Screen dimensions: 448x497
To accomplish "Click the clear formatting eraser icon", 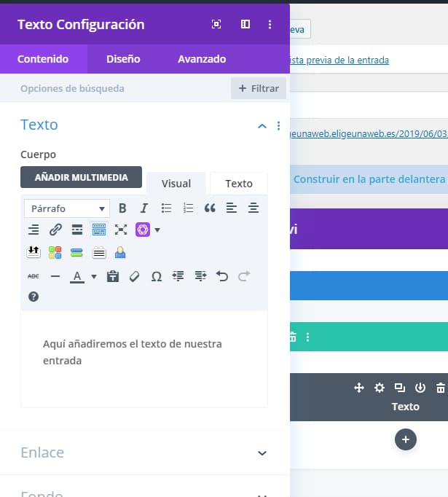I will click(134, 277).
